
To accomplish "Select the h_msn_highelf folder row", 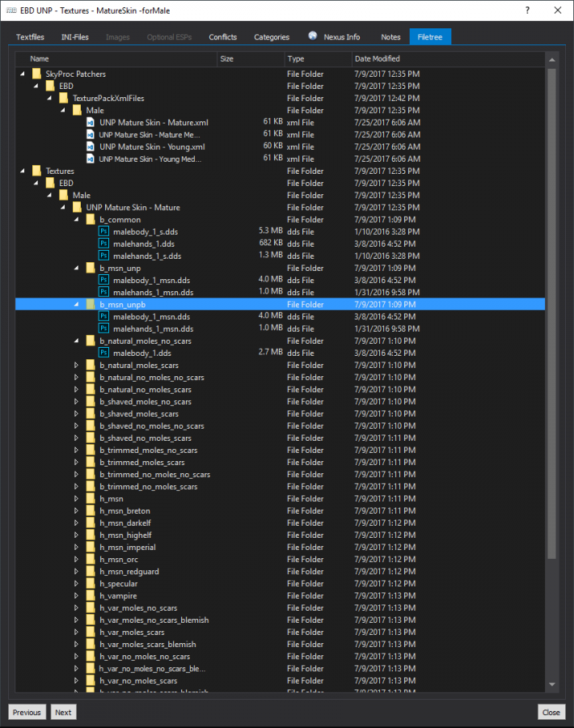I will click(281, 535).
